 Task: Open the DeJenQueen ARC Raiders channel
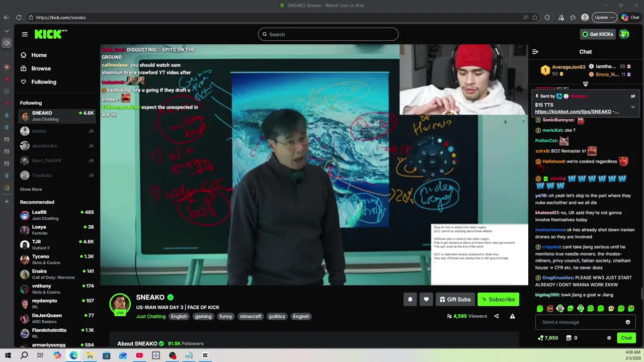(57, 318)
